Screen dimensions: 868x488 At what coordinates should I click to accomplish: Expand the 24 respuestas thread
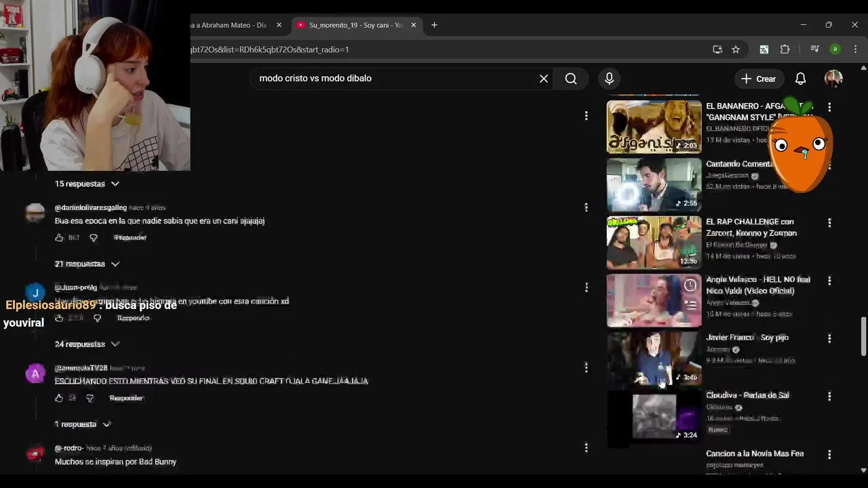tap(87, 344)
